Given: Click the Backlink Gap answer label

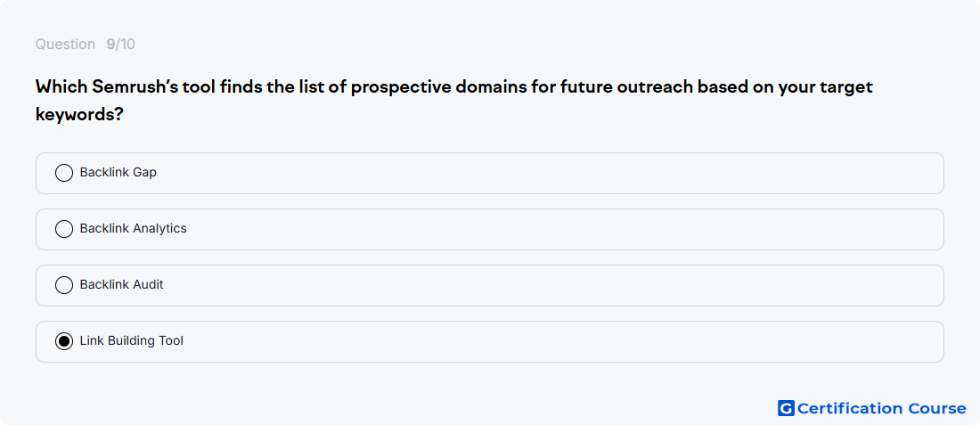Looking at the screenshot, I should (118, 172).
